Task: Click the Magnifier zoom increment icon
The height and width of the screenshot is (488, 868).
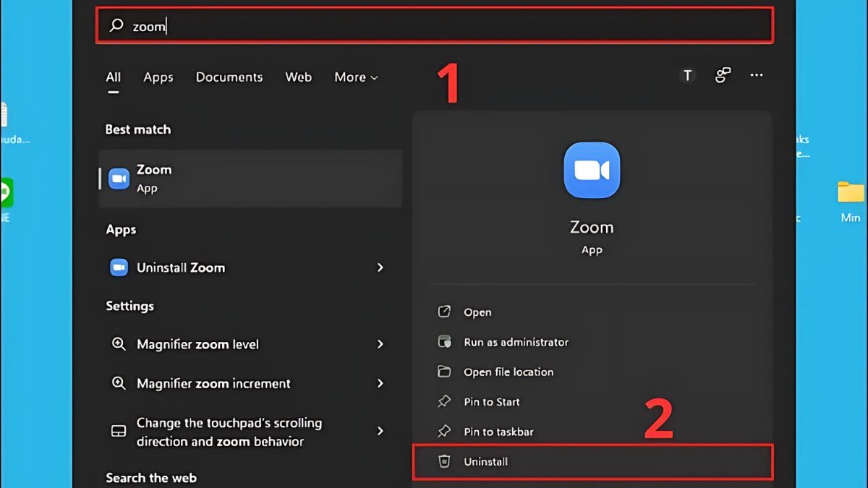Action: click(119, 383)
